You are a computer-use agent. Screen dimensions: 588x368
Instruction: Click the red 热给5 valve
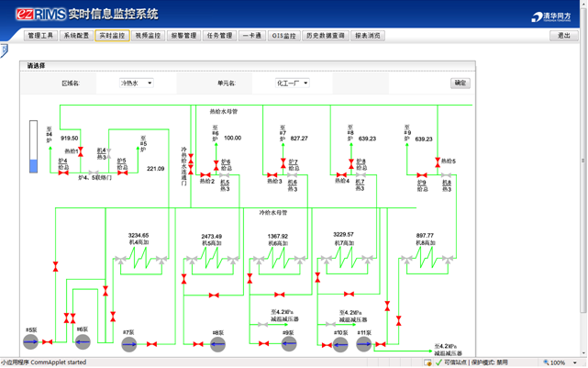436,162
